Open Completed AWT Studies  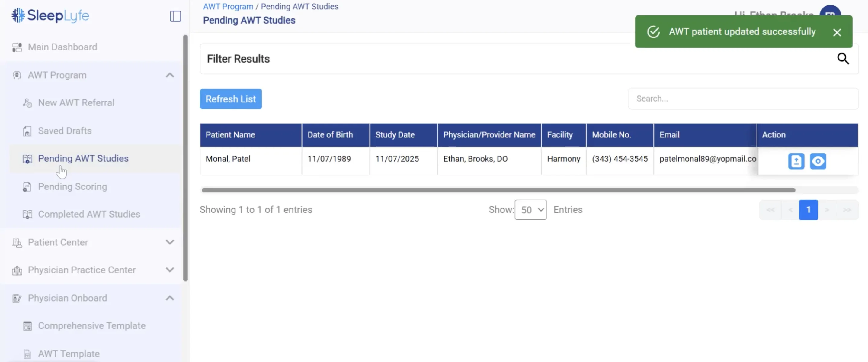[x=89, y=214]
